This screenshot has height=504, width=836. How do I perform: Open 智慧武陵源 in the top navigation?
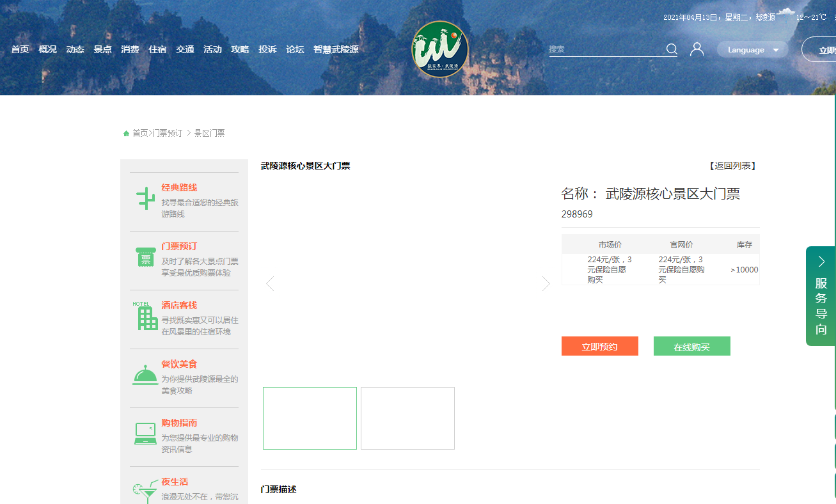point(336,49)
